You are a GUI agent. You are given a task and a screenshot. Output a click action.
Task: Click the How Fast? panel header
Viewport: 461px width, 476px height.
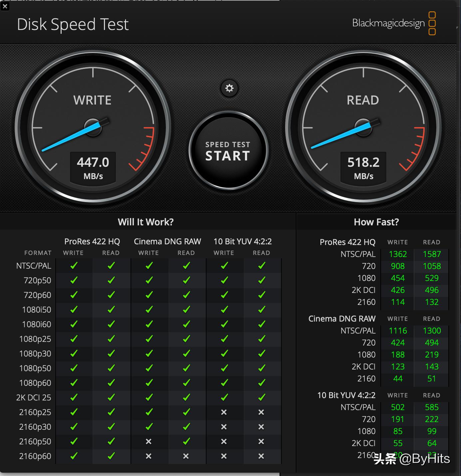[x=376, y=222]
